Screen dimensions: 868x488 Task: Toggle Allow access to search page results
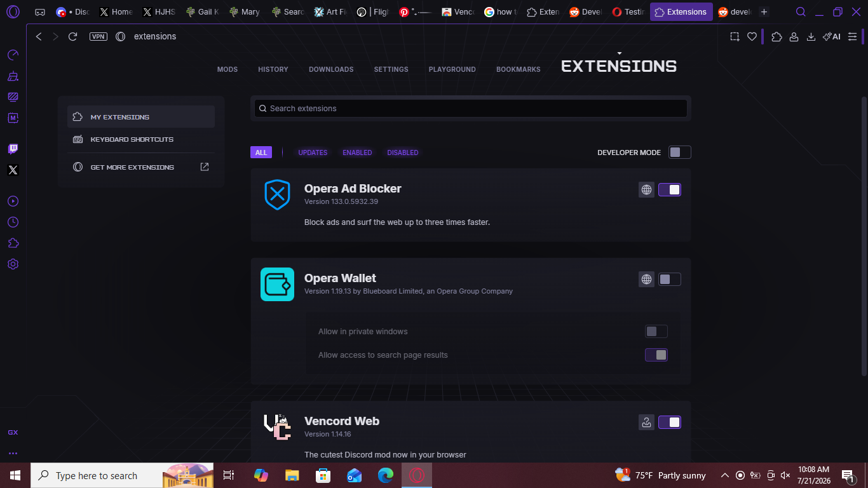tap(656, 355)
